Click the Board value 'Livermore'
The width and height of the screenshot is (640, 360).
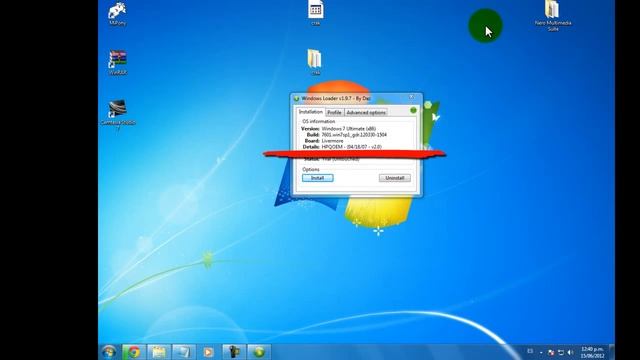point(332,141)
